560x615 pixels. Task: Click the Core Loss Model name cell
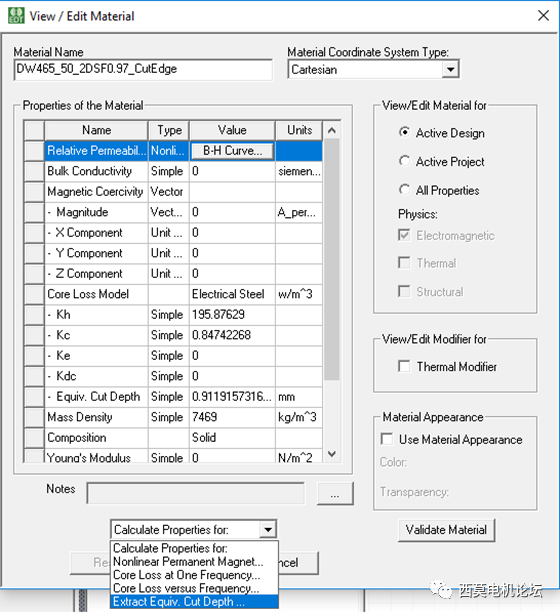pyautogui.click(x=96, y=294)
